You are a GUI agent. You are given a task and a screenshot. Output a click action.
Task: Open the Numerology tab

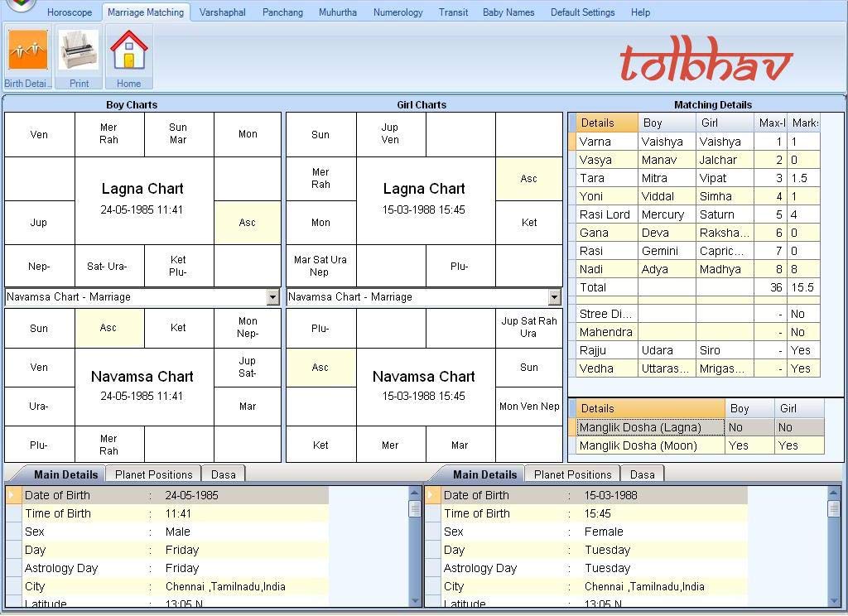click(x=397, y=12)
